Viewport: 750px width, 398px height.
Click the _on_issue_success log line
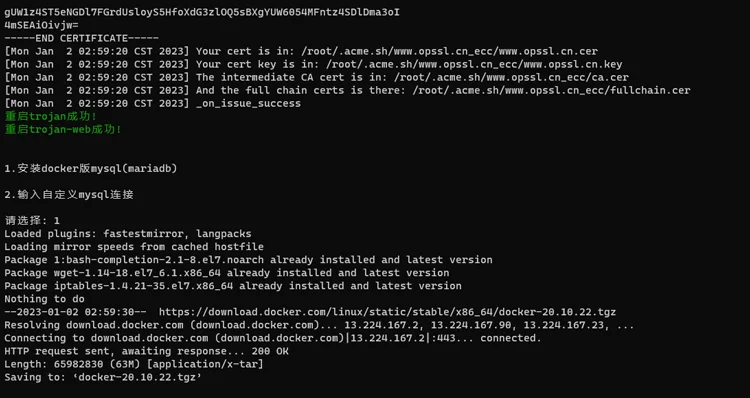click(x=153, y=103)
